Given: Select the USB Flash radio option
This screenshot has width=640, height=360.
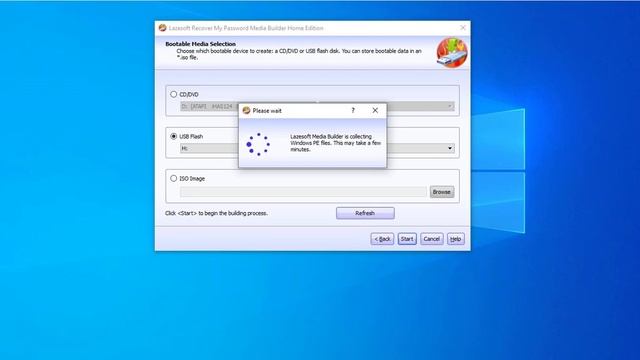Looking at the screenshot, I should (x=173, y=136).
